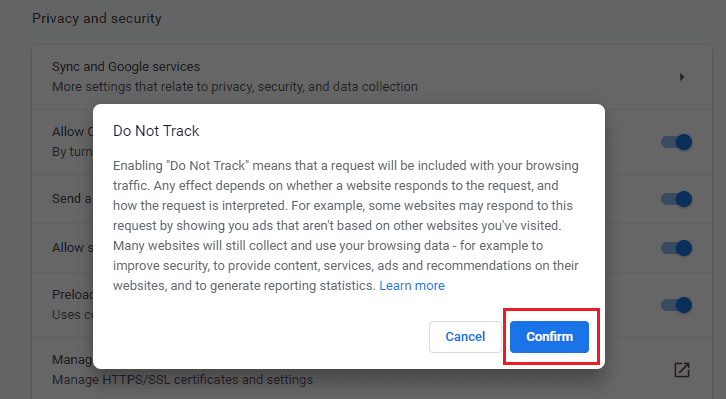Click the partially hidden 'Preload' row label

point(73,294)
